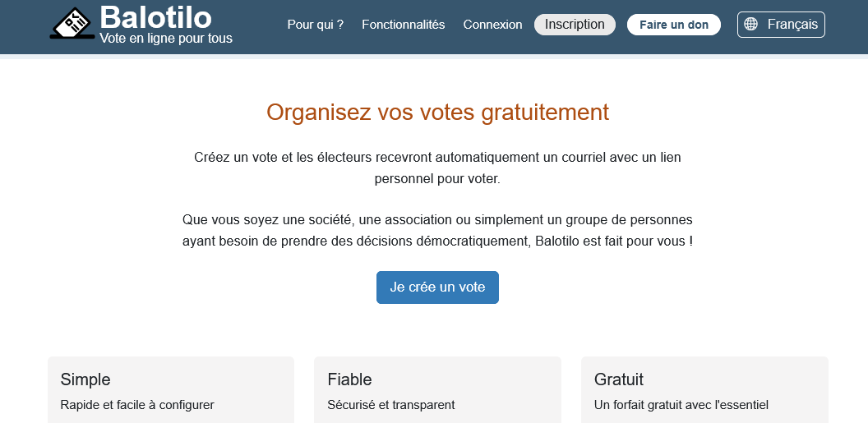Image resolution: width=868 pixels, height=423 pixels.
Task: Select the Fiable card heading
Action: click(349, 379)
